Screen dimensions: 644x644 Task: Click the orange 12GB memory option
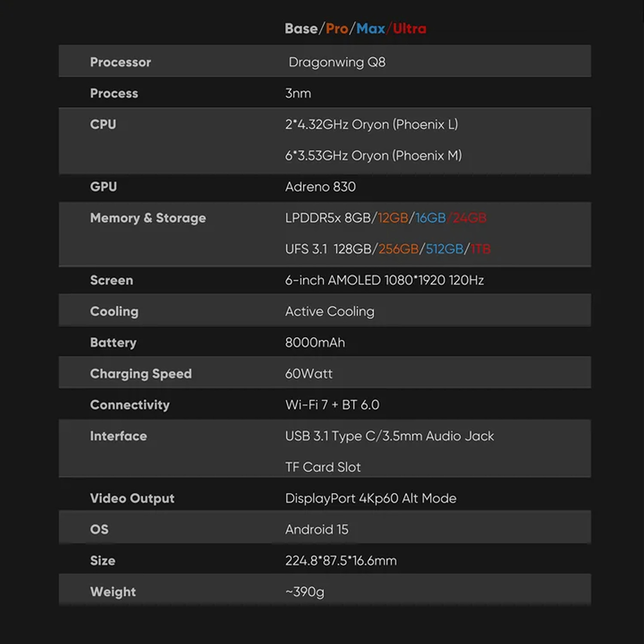pos(393,218)
